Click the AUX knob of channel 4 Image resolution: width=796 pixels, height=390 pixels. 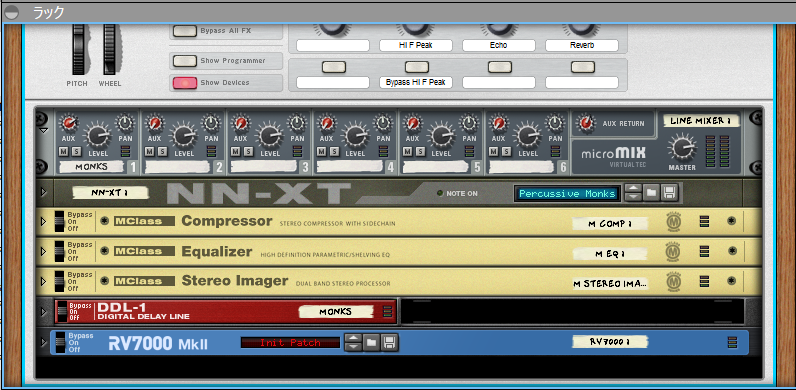point(326,123)
